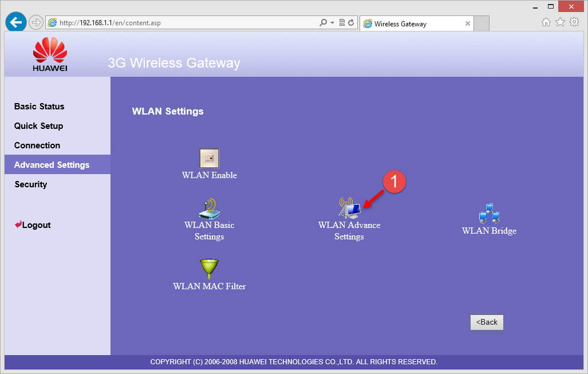The height and width of the screenshot is (374, 588).
Task: Click the WLAN Bridge label
Action: (489, 231)
